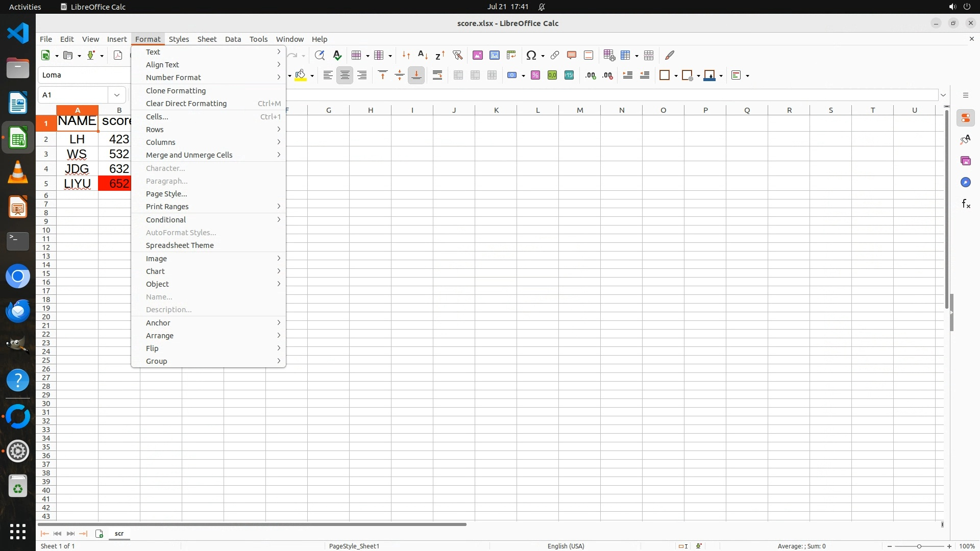Screen dimensions: 980x551
Task: Open the Name Box dropdown arrow
Action: click(117, 95)
